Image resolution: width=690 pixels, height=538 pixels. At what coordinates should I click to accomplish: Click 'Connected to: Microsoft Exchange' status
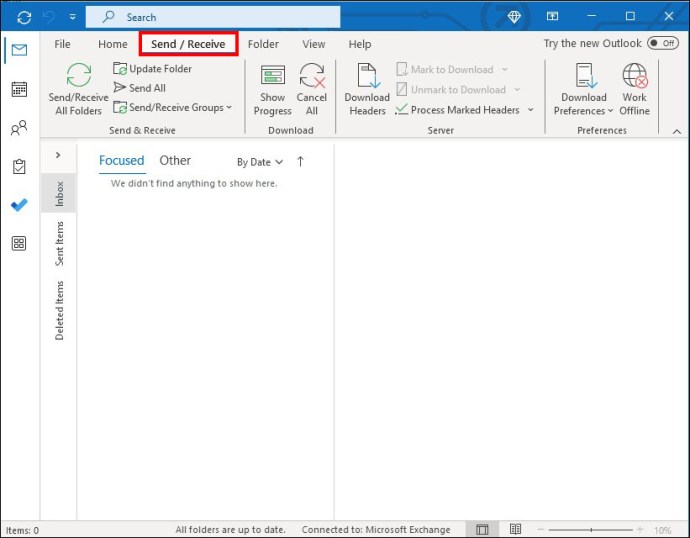tap(376, 530)
